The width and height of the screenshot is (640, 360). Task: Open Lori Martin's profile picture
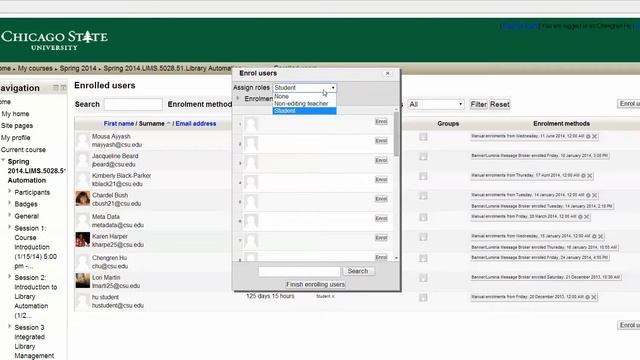[82, 280]
